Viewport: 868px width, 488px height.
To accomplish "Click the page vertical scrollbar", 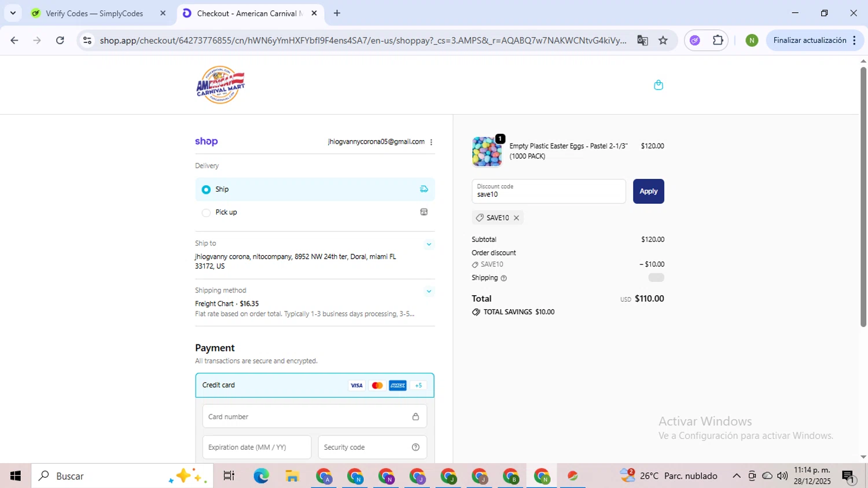I will [x=863, y=197].
